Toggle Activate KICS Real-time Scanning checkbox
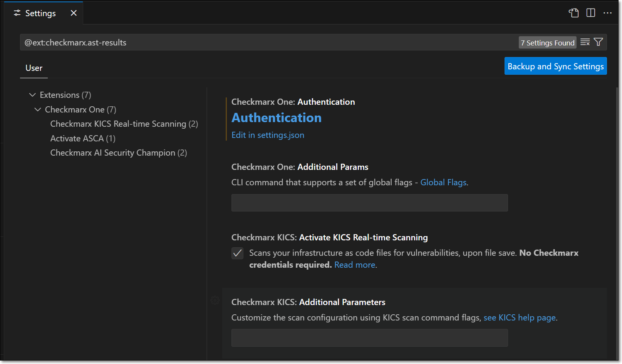This screenshot has height=364, width=622. pos(237,253)
